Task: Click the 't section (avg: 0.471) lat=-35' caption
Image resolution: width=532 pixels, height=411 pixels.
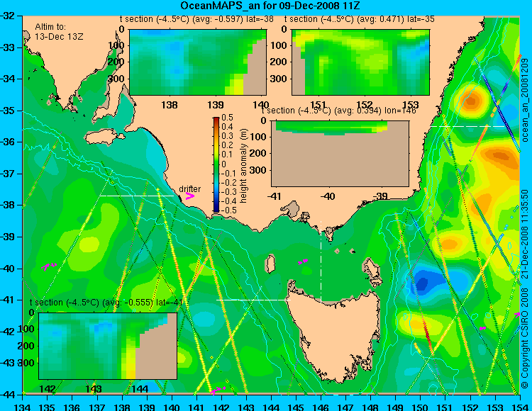Action: pos(360,19)
